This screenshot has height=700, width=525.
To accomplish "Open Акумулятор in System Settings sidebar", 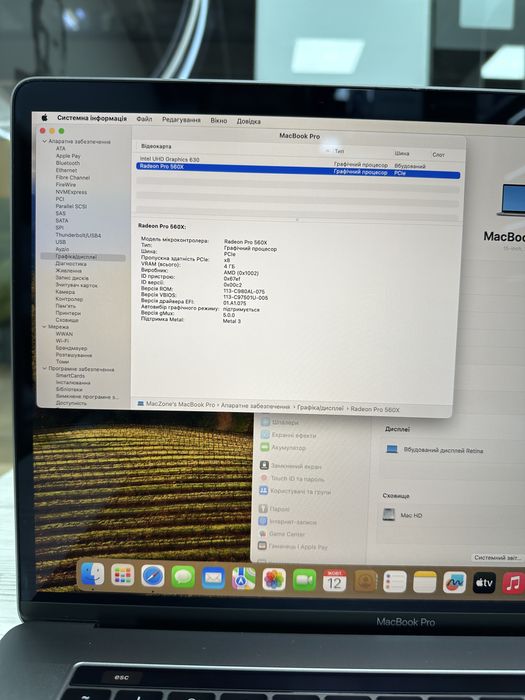I will click(x=283, y=447).
